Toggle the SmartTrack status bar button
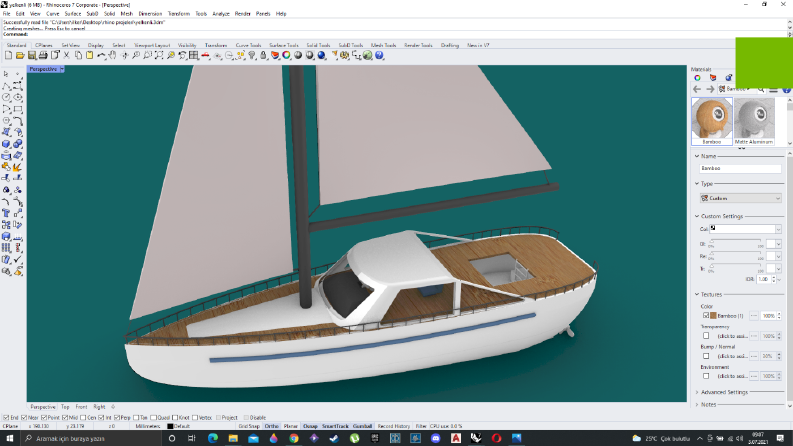This screenshot has width=793, height=446. 335,426
